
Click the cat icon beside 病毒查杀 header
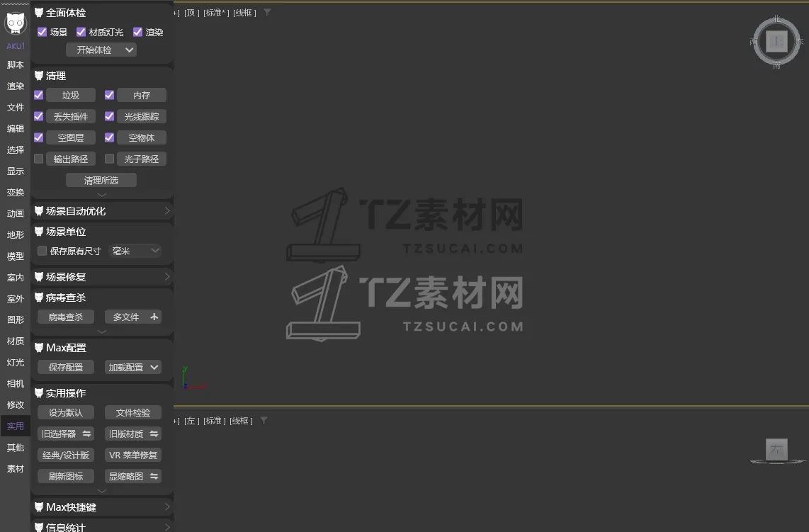(39, 298)
